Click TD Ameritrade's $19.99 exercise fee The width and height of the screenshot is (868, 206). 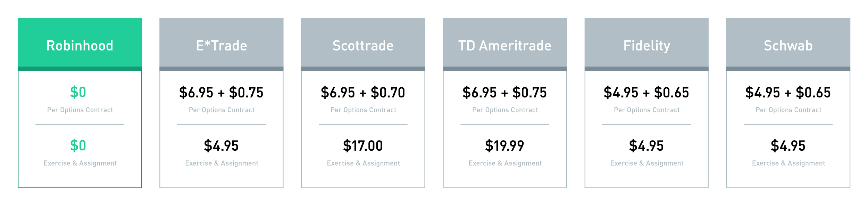504,146
